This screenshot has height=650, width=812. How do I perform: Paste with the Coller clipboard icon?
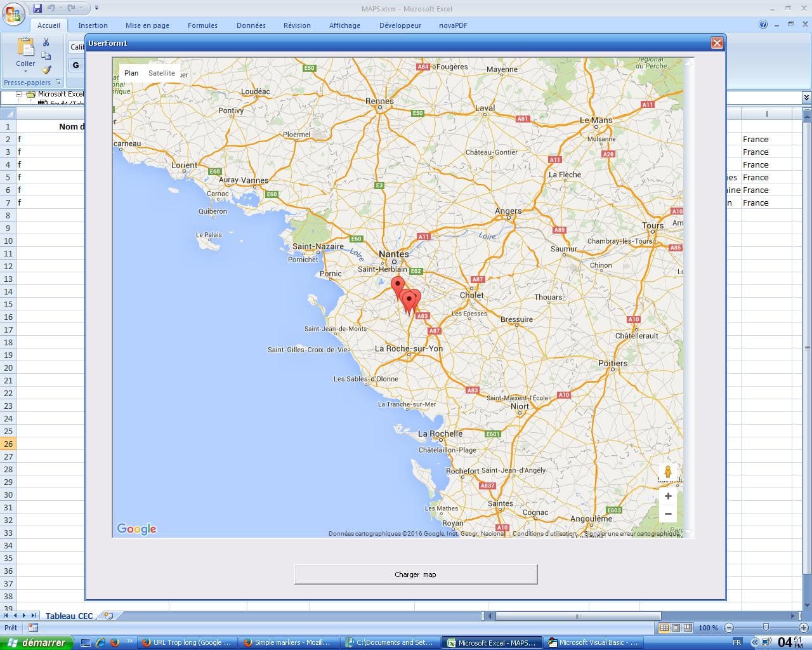[x=25, y=48]
